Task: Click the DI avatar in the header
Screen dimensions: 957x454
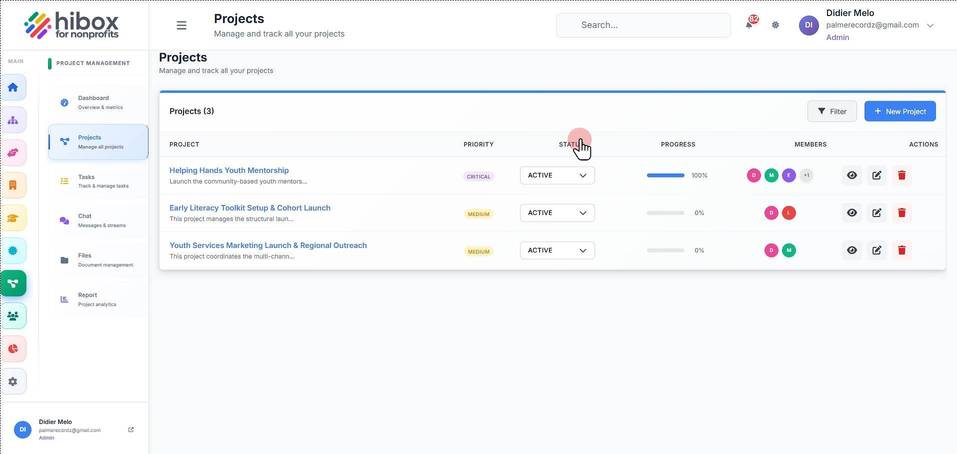Action: click(809, 25)
